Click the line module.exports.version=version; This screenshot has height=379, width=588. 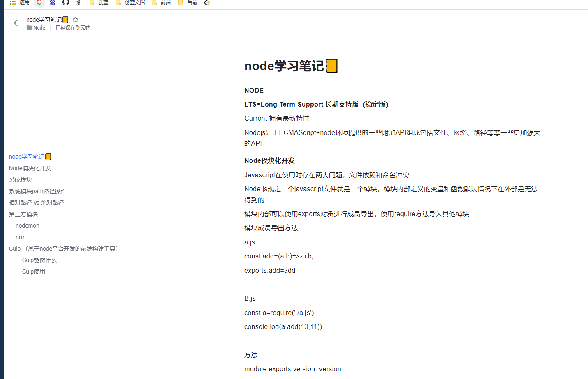pyautogui.click(x=294, y=369)
